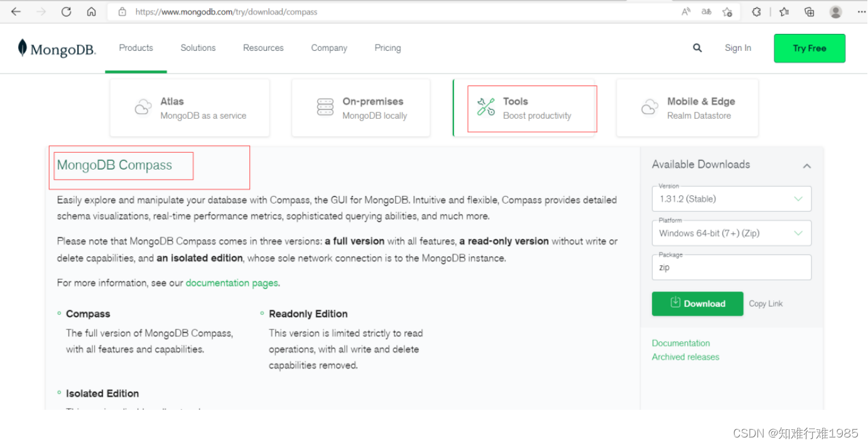Open the Documentation link

point(681,343)
